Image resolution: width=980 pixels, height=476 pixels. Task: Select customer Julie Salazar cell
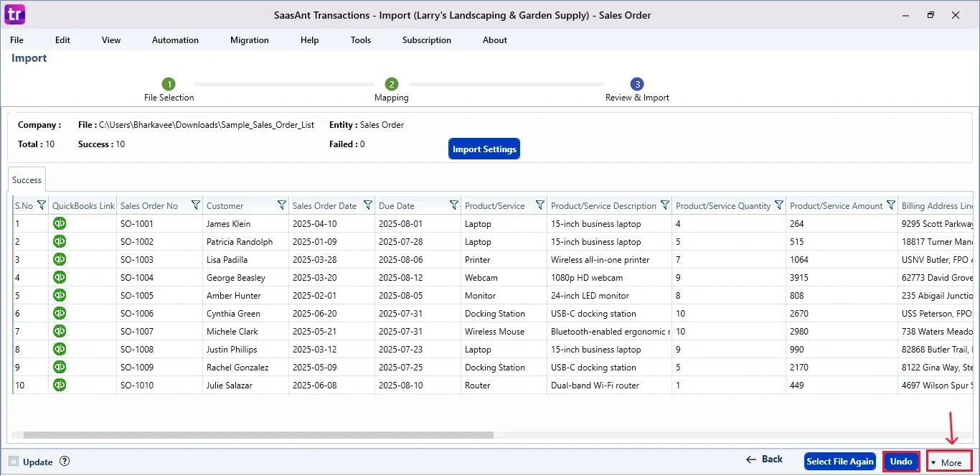[x=245, y=386]
